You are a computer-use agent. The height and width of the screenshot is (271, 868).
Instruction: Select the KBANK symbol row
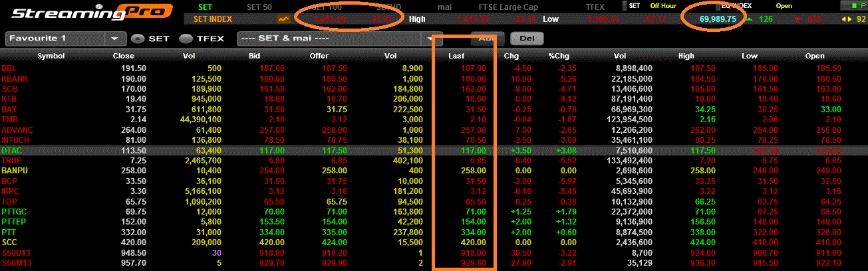tap(434, 78)
